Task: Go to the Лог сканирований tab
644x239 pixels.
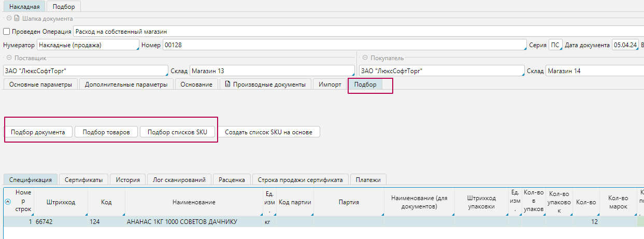Action: coord(179,180)
